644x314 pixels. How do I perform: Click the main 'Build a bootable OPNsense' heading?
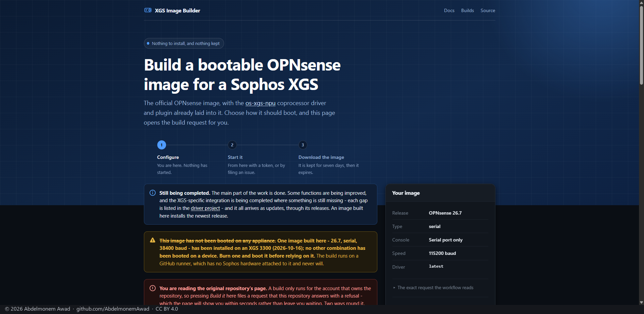(x=242, y=75)
